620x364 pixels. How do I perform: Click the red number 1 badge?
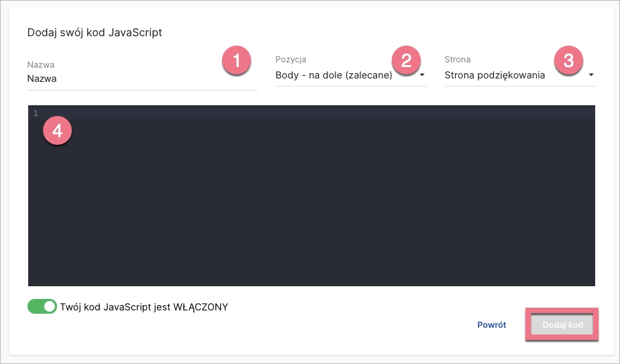coord(235,61)
